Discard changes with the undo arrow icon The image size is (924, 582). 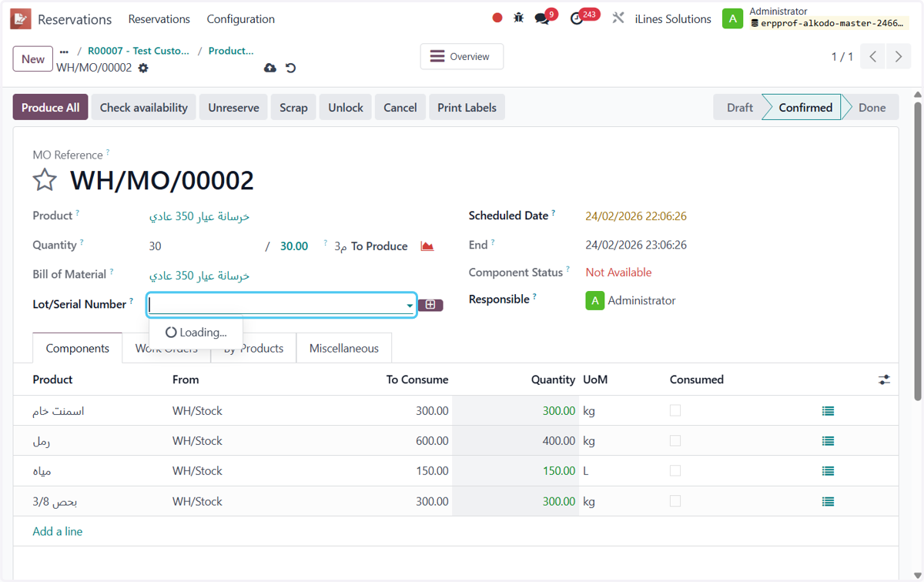point(290,68)
